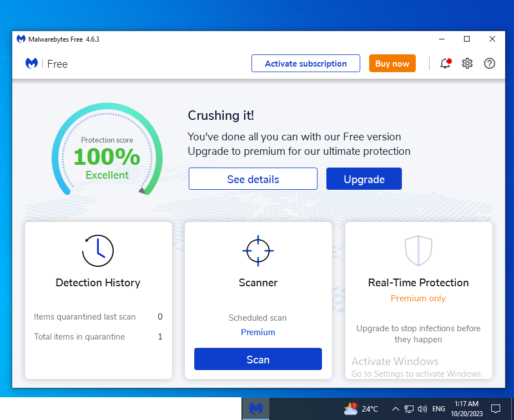This screenshot has width=514, height=420.
Task: Click the Malwarebytes logo beside Free
Action: coord(32,63)
